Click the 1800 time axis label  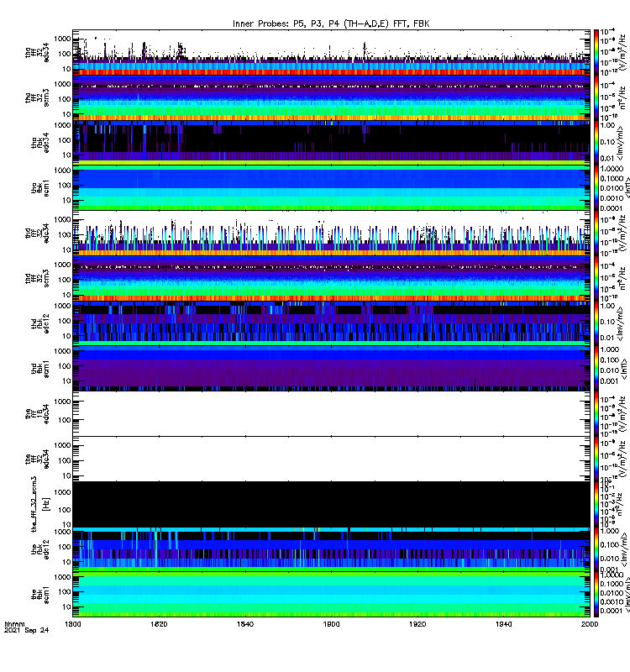pyautogui.click(x=72, y=624)
